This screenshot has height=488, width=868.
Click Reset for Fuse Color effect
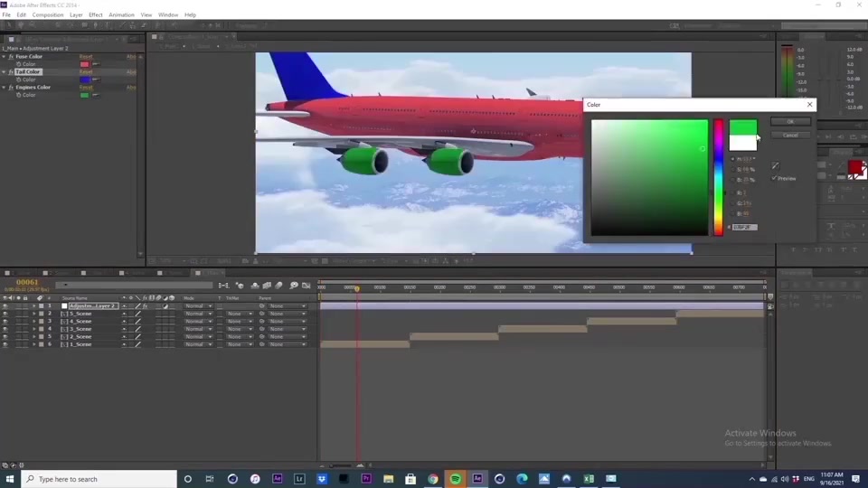pyautogui.click(x=86, y=56)
